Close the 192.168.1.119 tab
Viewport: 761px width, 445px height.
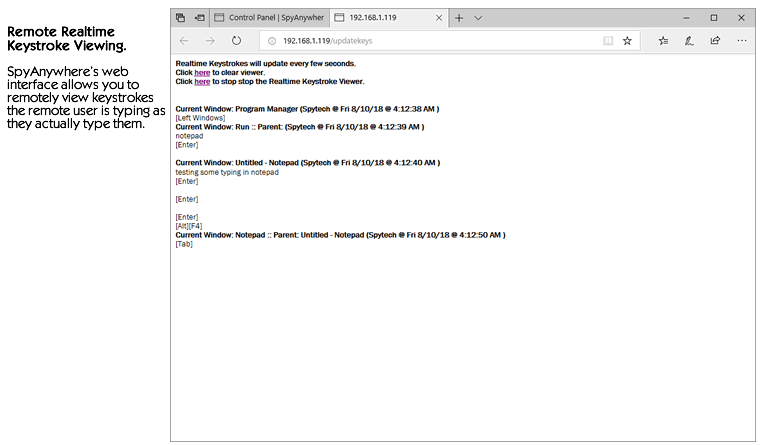439,18
